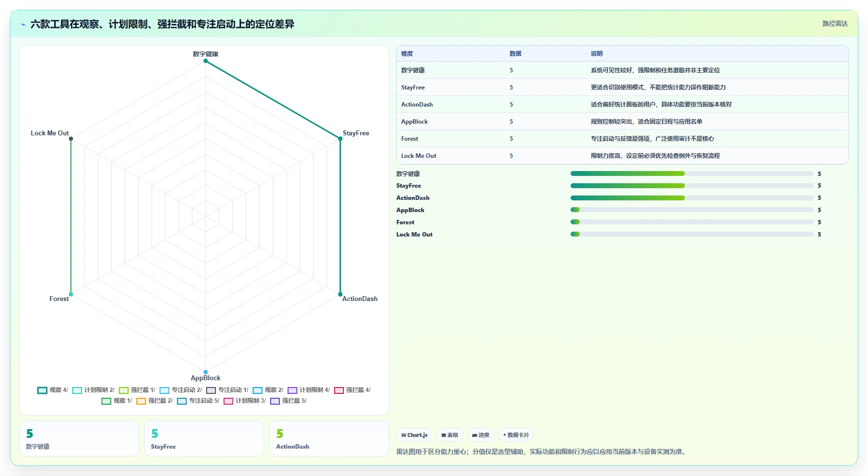Screen dimensions: 868x476
Task: Click the title icon beside 六款工具 heading
Action: pos(23,24)
